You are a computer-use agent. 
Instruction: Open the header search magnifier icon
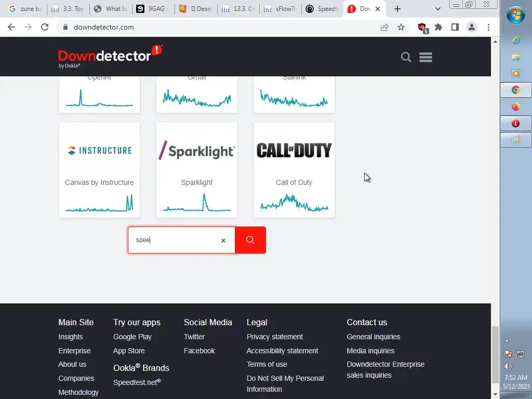(406, 57)
